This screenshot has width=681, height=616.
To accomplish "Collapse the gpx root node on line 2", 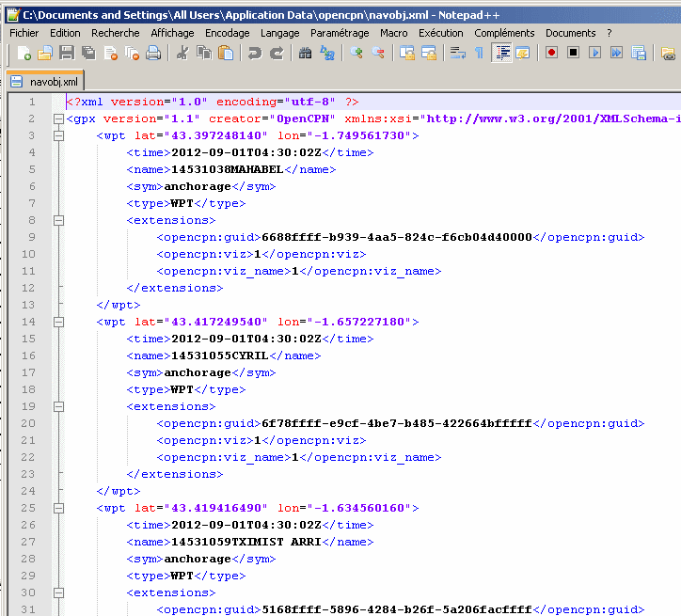I will point(58,119).
